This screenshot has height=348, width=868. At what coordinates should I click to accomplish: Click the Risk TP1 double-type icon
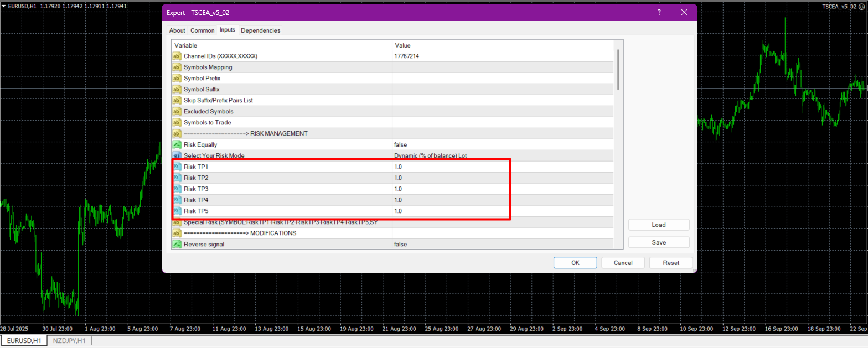point(177,167)
